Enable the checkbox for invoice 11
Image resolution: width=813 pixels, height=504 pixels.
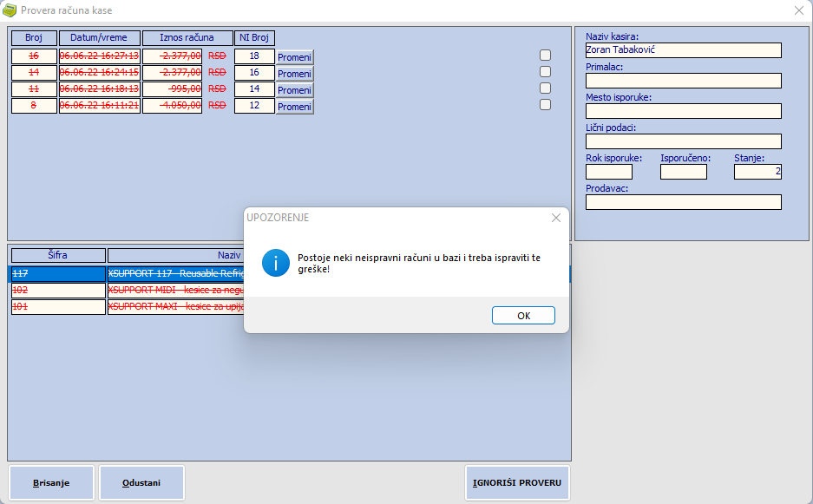tap(546, 88)
